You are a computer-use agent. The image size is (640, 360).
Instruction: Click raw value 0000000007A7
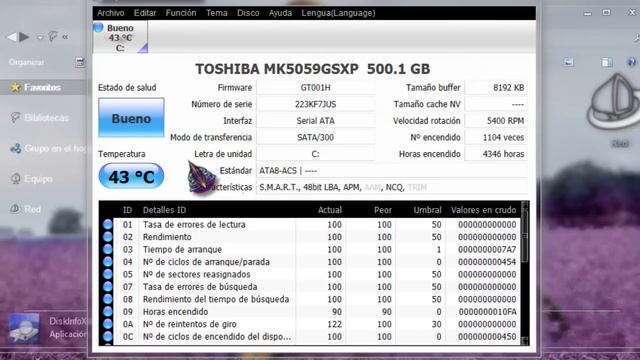coord(487,249)
